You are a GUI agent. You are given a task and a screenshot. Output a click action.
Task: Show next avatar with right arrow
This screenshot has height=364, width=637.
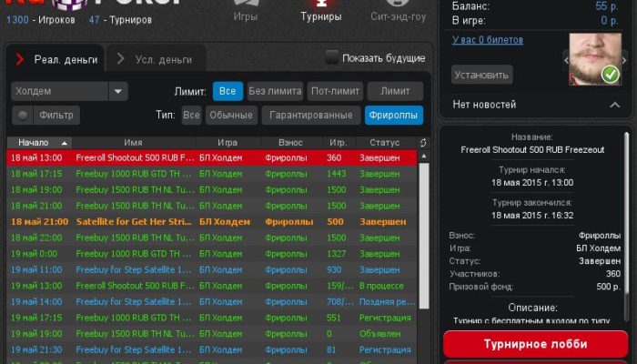point(625,58)
